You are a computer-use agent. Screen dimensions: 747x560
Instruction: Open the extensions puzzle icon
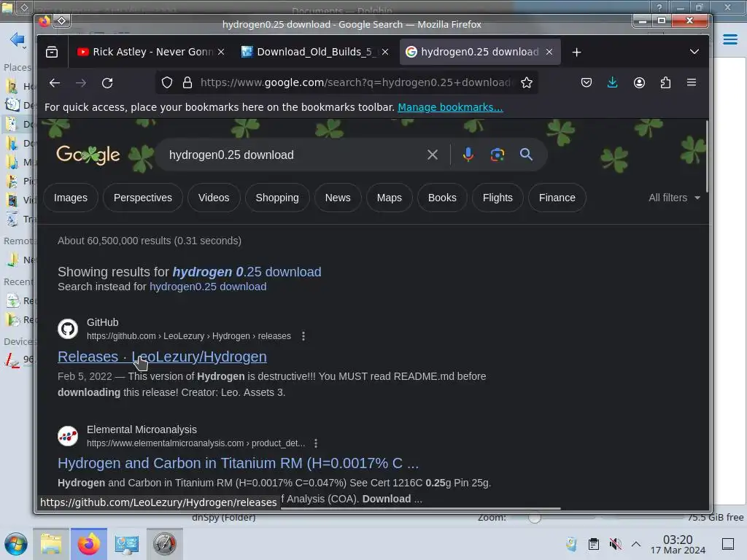(x=665, y=83)
